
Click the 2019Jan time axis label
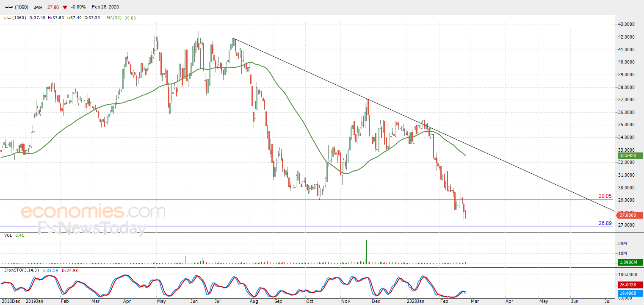[x=34, y=301]
